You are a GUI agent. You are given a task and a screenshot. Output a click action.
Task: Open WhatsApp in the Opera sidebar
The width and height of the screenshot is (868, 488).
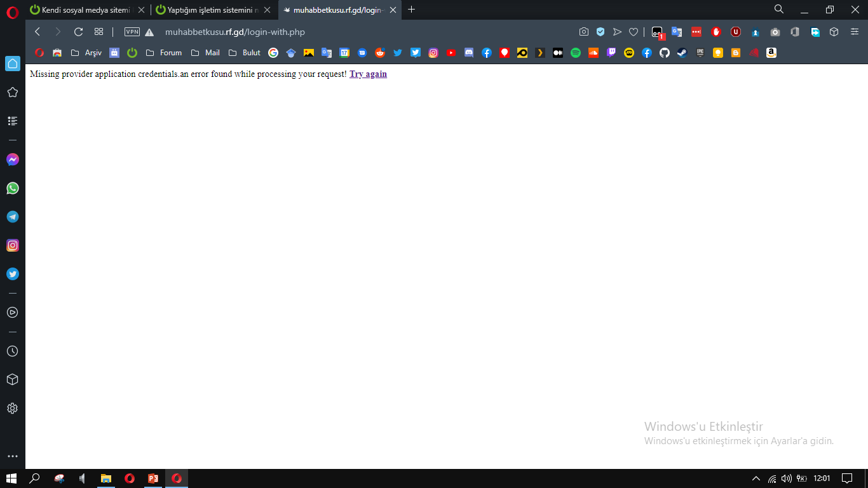coord(13,188)
